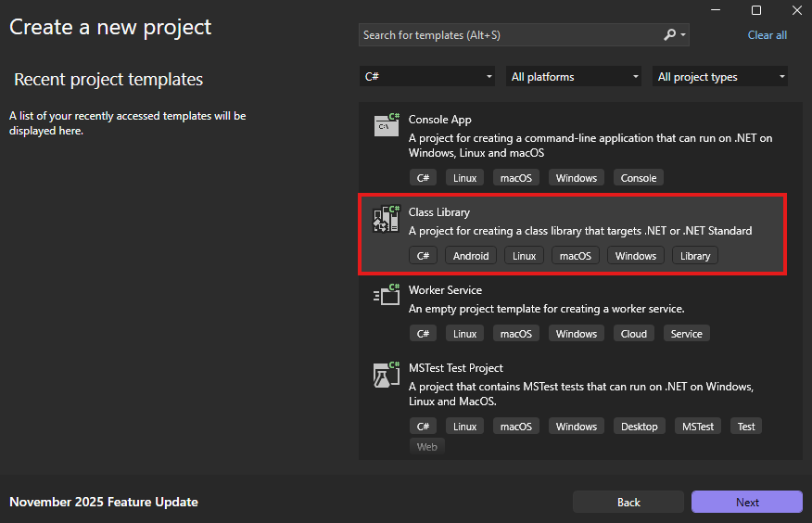
Task: Click the Console App template icon
Action: click(x=387, y=125)
